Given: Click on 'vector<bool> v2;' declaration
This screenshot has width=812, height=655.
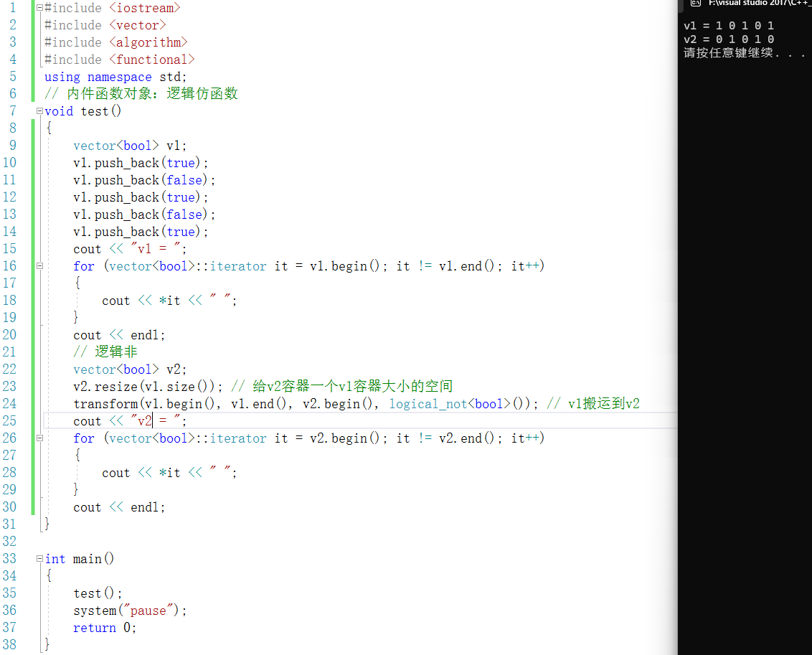Looking at the screenshot, I should (x=129, y=369).
